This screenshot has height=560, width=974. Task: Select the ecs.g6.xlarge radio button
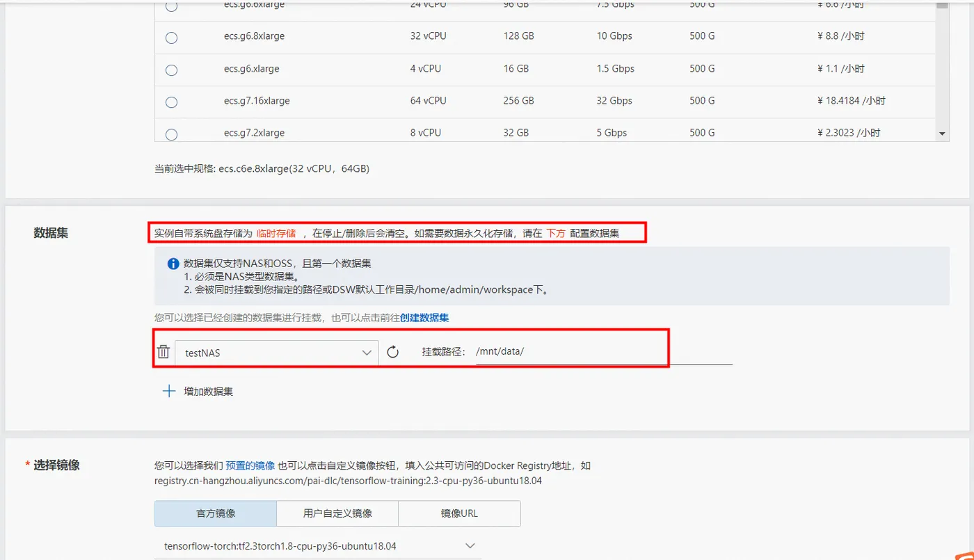pyautogui.click(x=171, y=70)
